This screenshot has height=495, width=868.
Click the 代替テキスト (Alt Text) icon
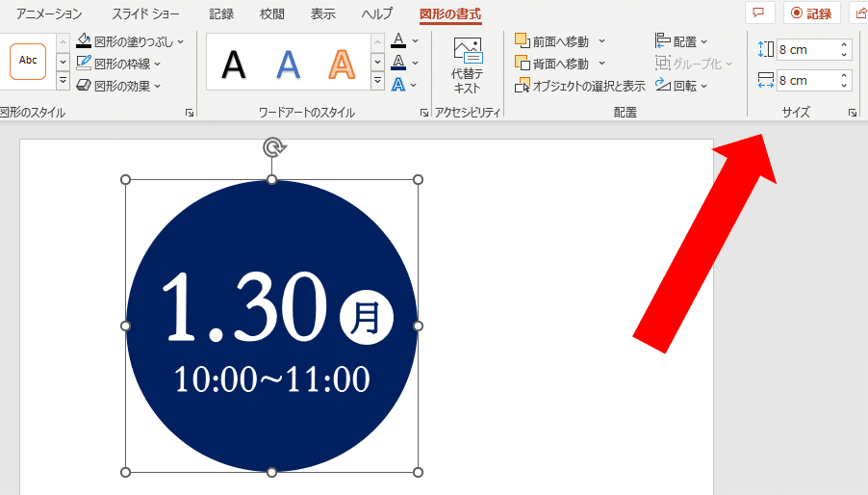pyautogui.click(x=467, y=65)
